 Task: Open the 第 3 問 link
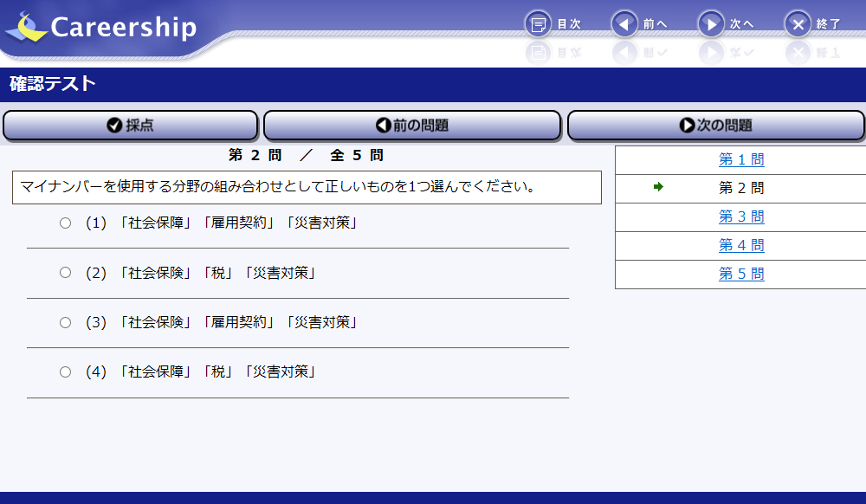coord(741,217)
